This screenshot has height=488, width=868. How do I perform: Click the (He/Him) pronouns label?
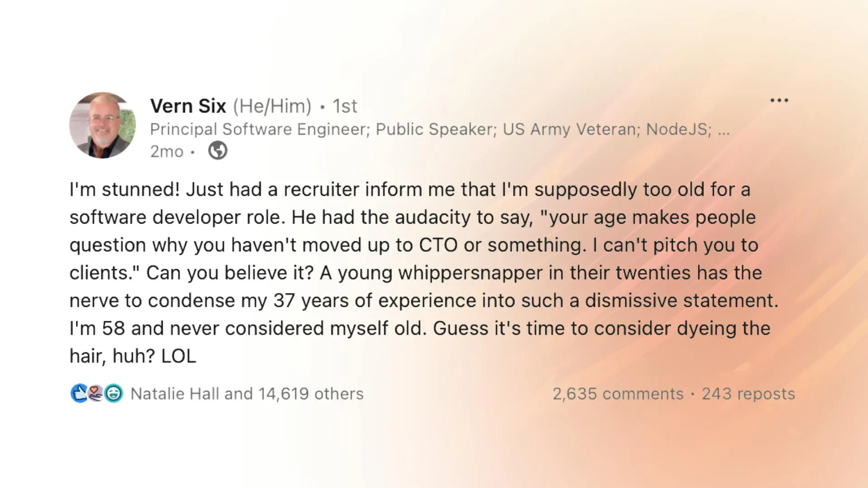(272, 107)
